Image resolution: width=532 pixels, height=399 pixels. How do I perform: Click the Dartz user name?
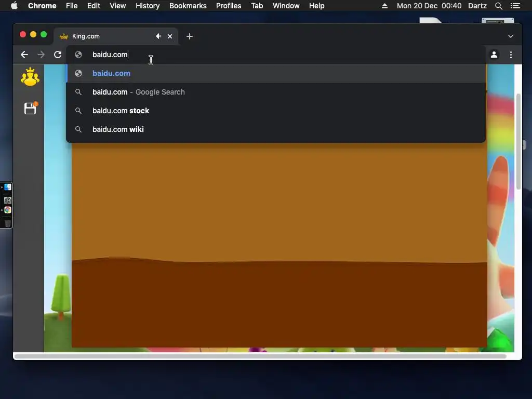coord(477,6)
